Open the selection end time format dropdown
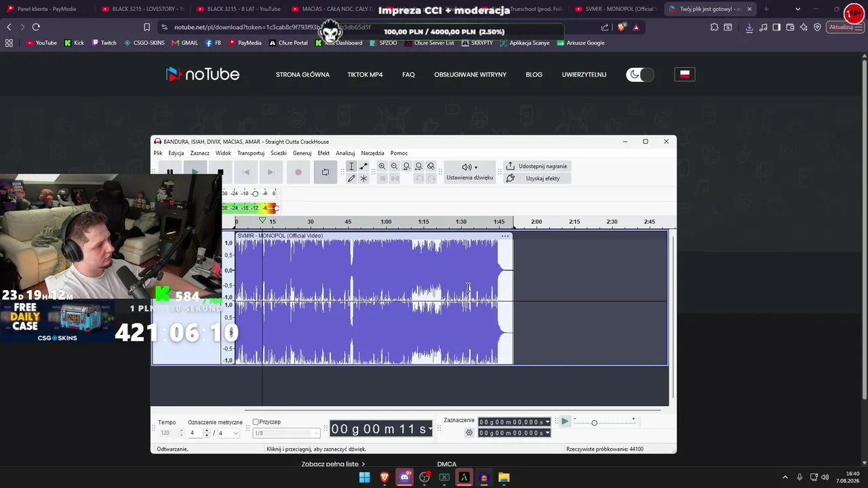This screenshot has height=488, width=868. point(547,433)
